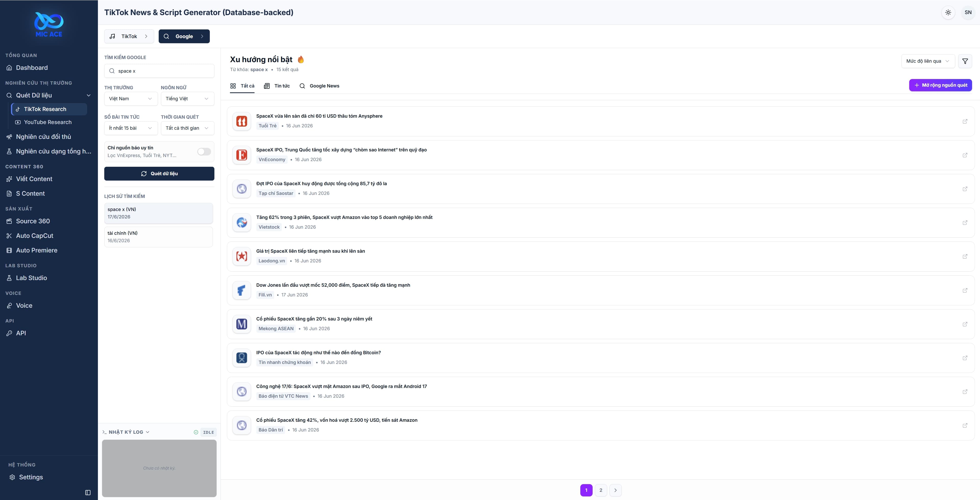Click the Fili.vn source logo
The image size is (980, 500).
241,290
